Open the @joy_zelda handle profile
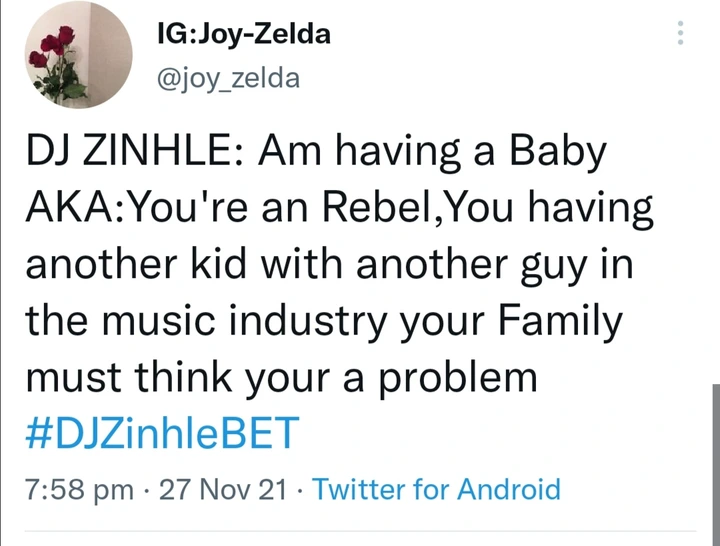This screenshot has width=720, height=546. tap(228, 79)
